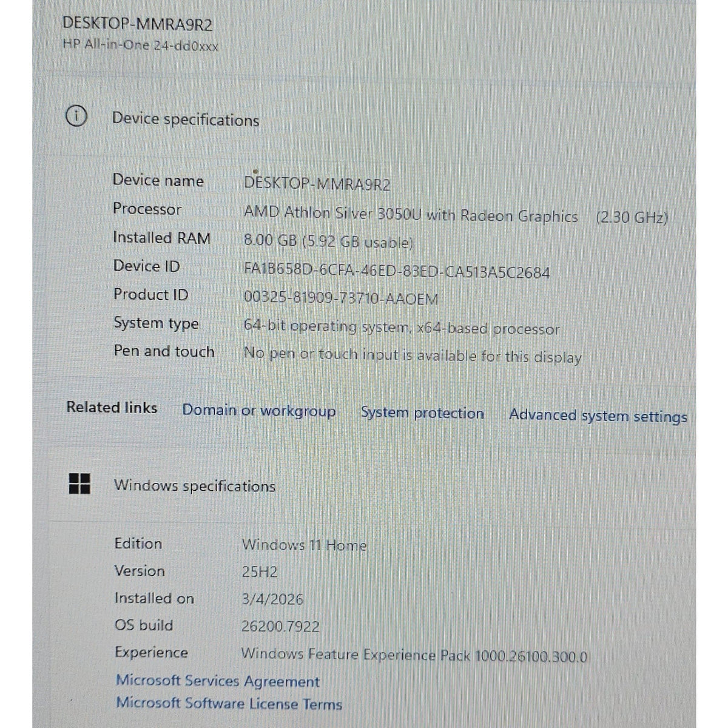
Task: Click the Device ID label
Action: coord(147,266)
